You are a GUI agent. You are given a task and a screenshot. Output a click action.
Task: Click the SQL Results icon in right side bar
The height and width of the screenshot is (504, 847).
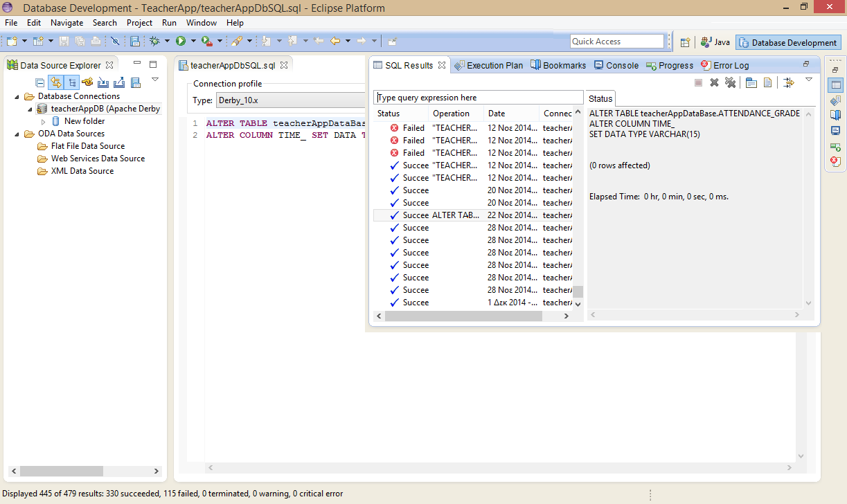[835, 85]
